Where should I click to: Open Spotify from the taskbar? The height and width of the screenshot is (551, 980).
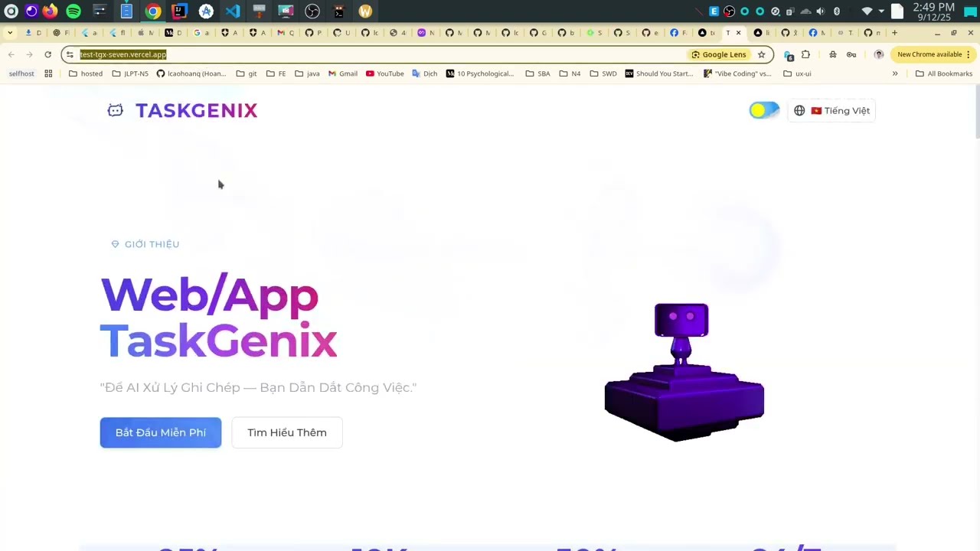[x=73, y=11]
